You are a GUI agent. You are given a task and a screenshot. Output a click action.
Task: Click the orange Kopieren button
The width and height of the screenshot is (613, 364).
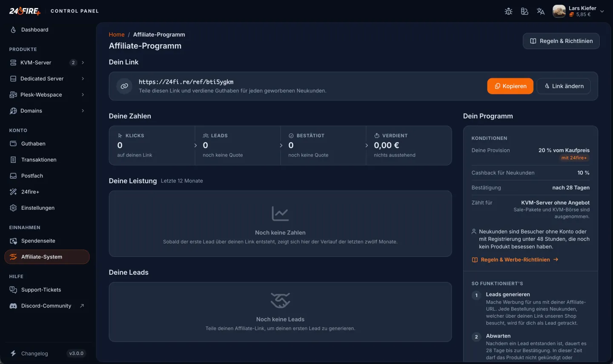click(x=510, y=86)
